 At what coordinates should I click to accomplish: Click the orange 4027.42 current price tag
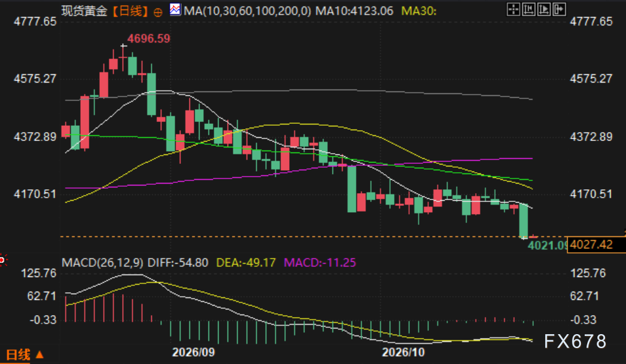(596, 245)
